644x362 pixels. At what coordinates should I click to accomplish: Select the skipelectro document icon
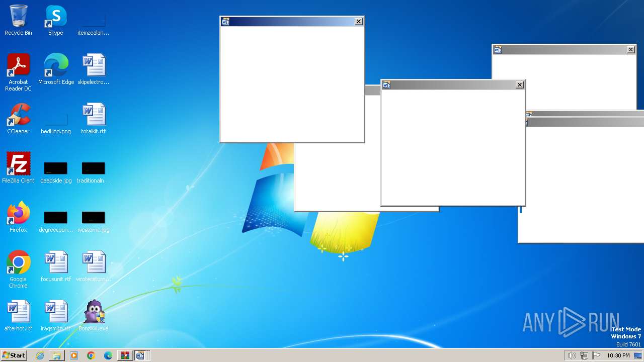[93, 69]
